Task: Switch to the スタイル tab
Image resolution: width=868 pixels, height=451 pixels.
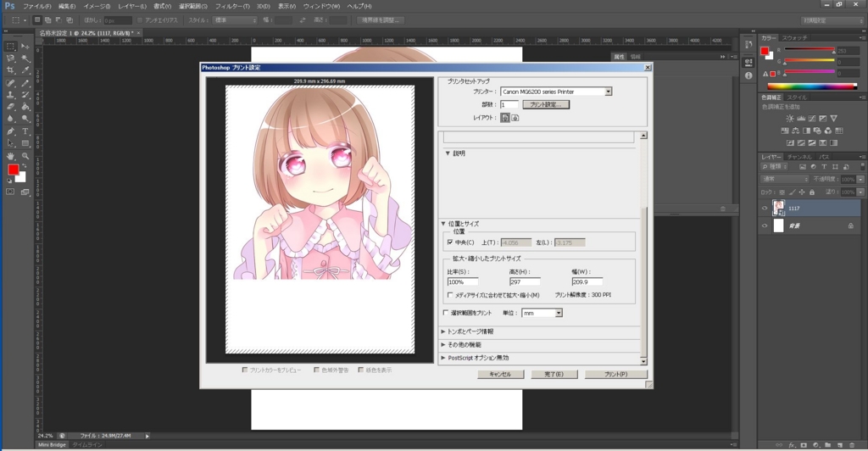Action: pos(797,97)
